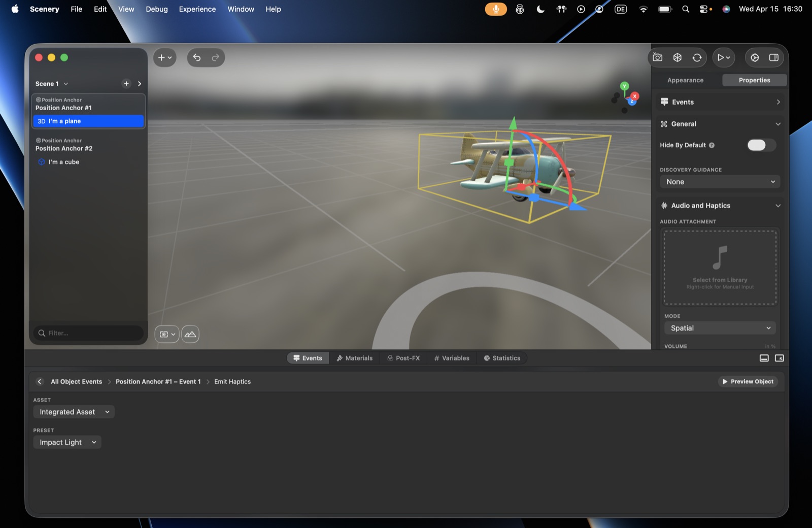Open the camera view mode dropdown
Screen dimensions: 812x528
[x=167, y=334]
